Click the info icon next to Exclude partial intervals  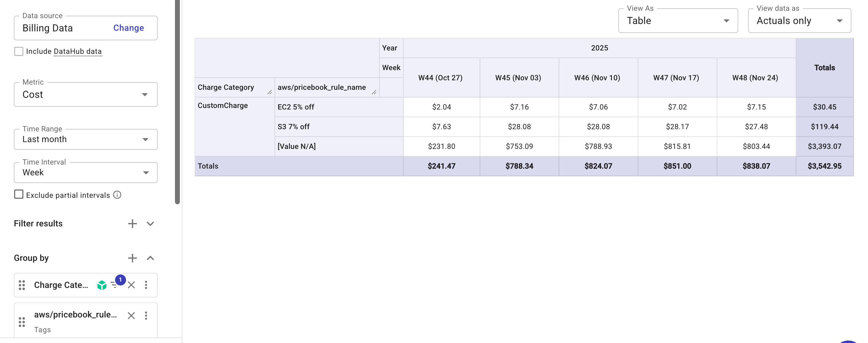coord(117,195)
